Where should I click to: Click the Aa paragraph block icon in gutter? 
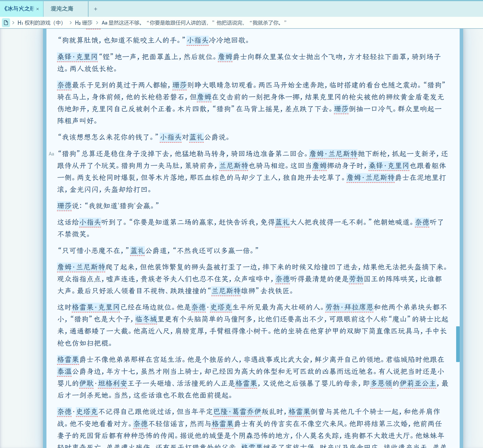click(51, 154)
